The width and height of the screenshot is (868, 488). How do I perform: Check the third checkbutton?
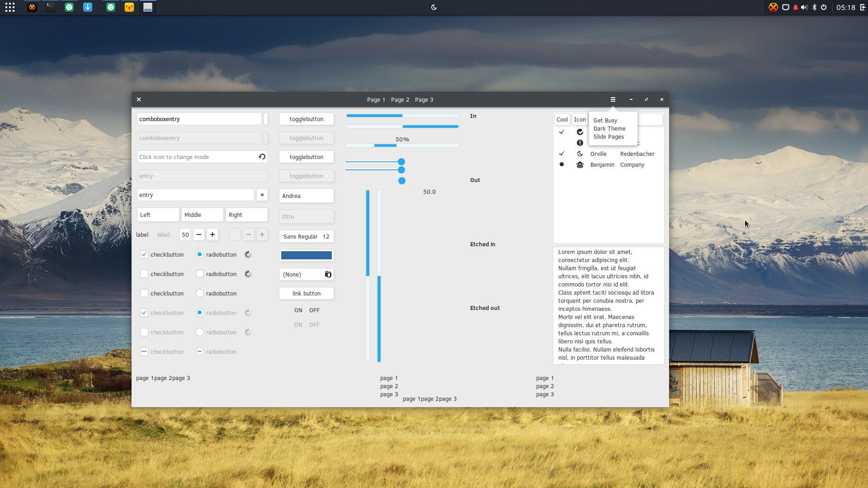point(144,293)
